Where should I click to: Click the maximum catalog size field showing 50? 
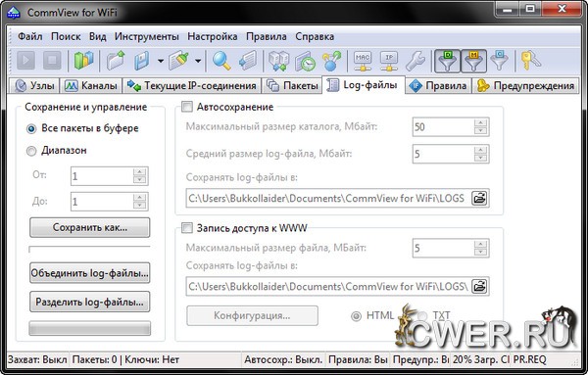(x=443, y=127)
